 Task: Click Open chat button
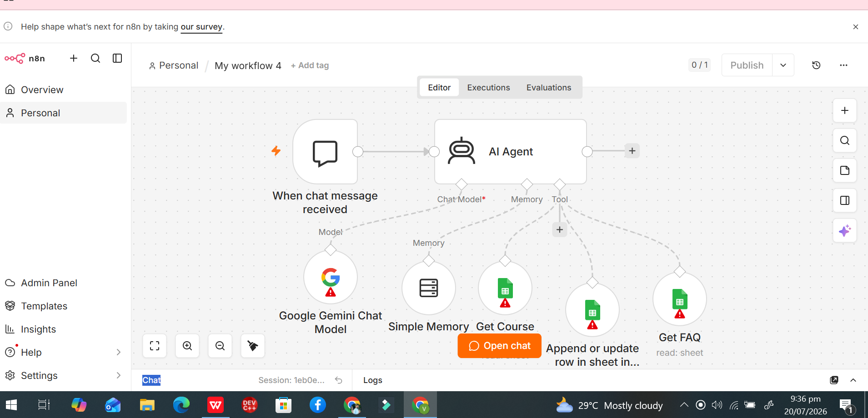point(499,346)
